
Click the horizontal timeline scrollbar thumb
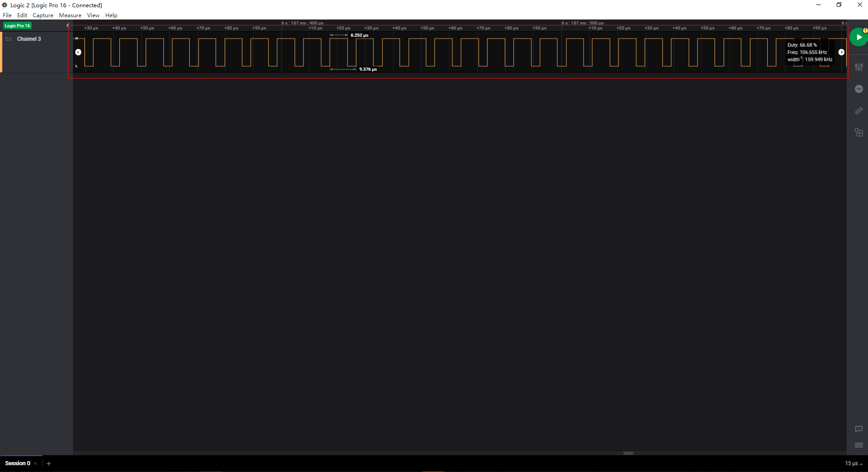click(628, 453)
